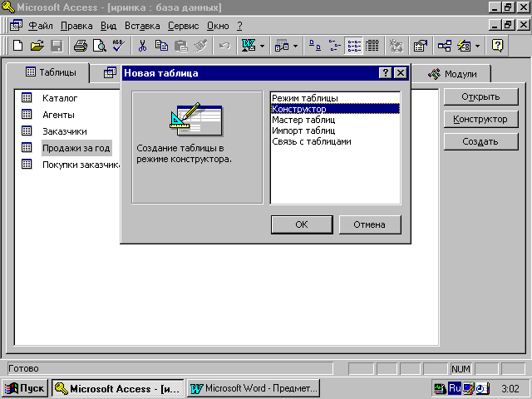This screenshot has height=399, width=532.
Task: Click the Office Links Word icon
Action: 249,46
